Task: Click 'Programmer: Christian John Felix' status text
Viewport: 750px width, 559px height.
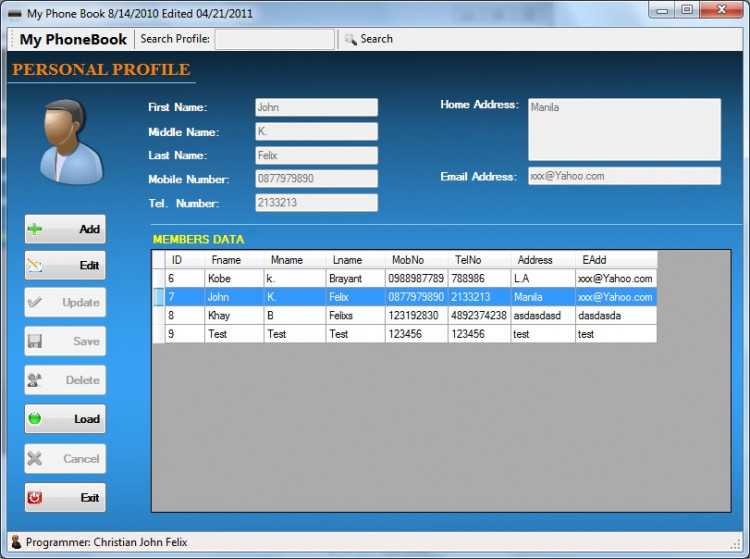Action: (106, 542)
